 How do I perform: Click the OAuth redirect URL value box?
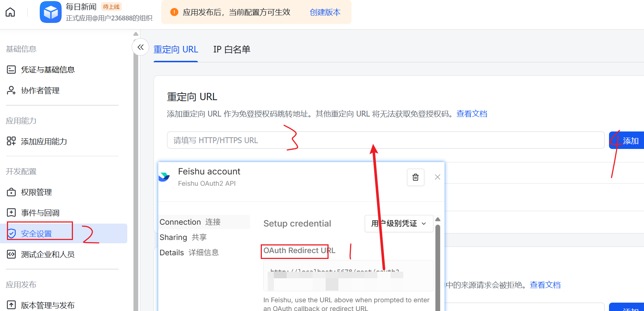tap(348, 276)
